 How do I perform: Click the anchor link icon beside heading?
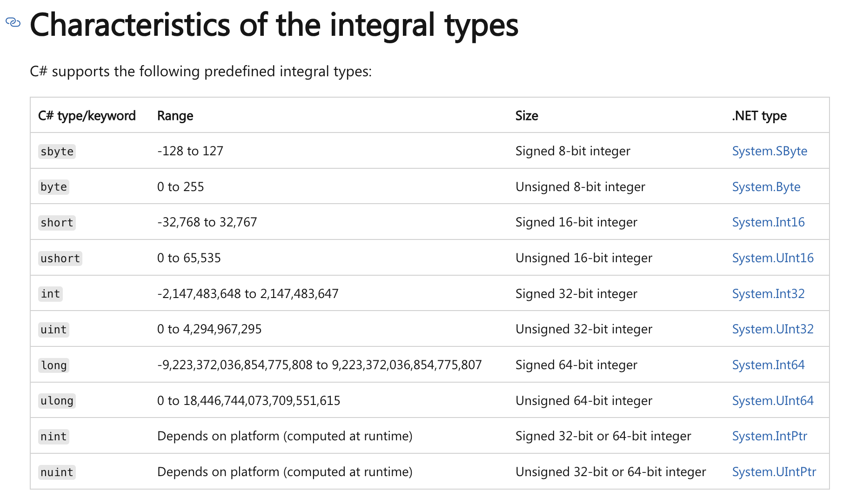[x=13, y=22]
